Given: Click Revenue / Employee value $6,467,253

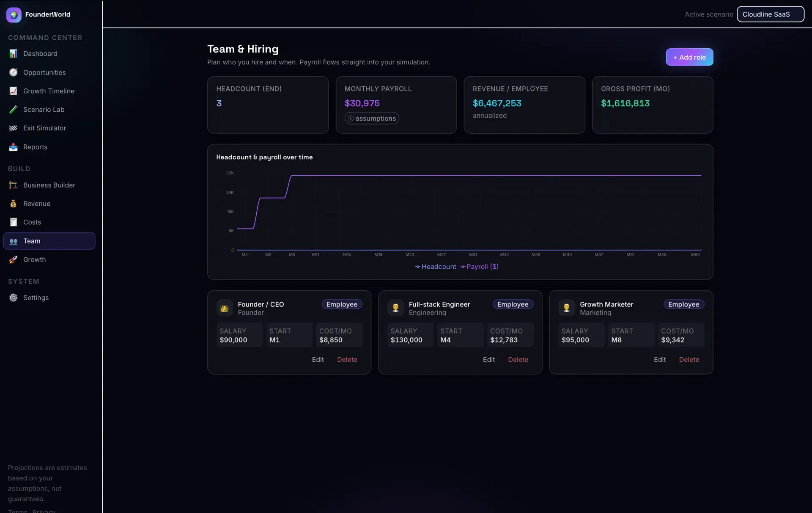Looking at the screenshot, I should 497,103.
